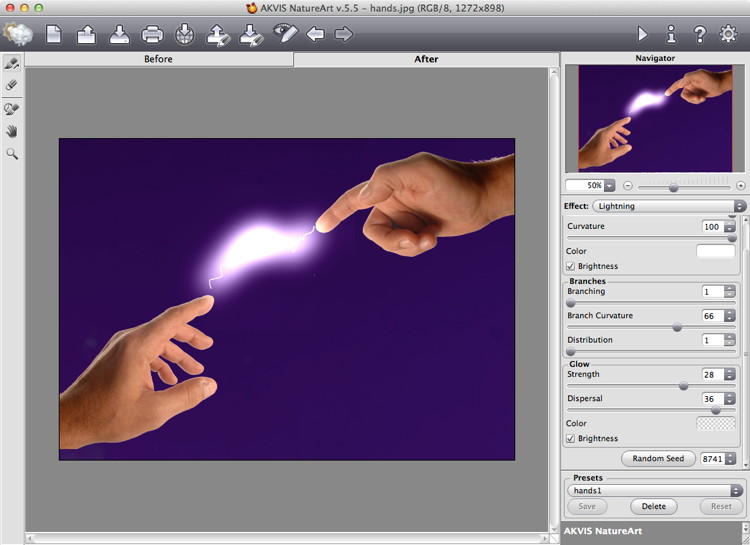This screenshot has width=750, height=545.
Task: Click the Random Seed button
Action: pos(658,458)
